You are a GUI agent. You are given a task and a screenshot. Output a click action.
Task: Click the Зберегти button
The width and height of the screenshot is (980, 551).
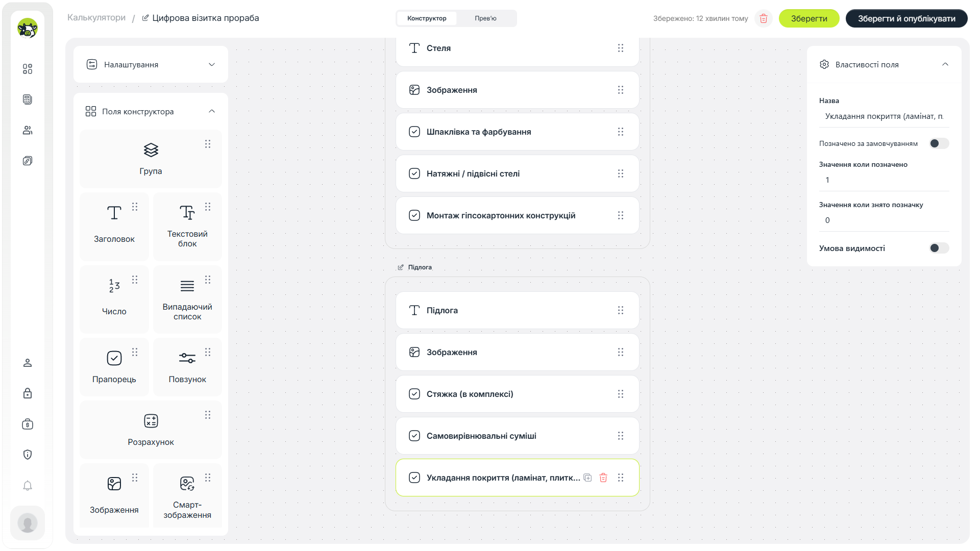pos(809,18)
